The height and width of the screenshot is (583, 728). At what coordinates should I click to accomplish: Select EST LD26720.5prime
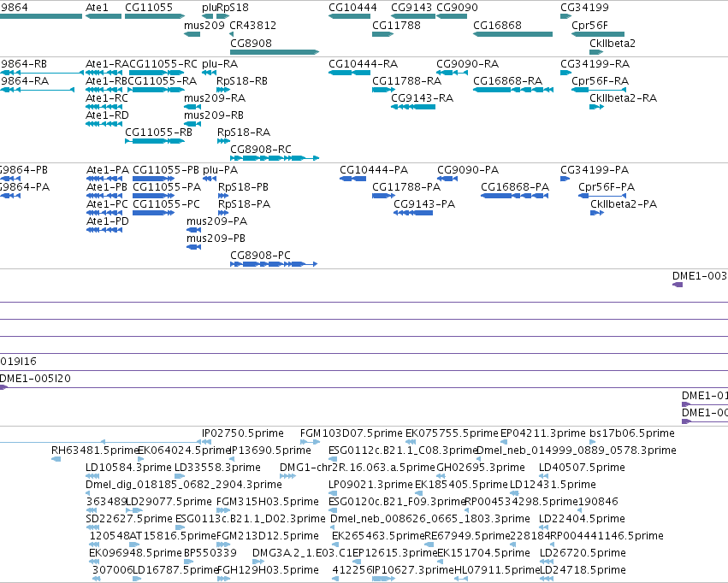click(x=583, y=553)
